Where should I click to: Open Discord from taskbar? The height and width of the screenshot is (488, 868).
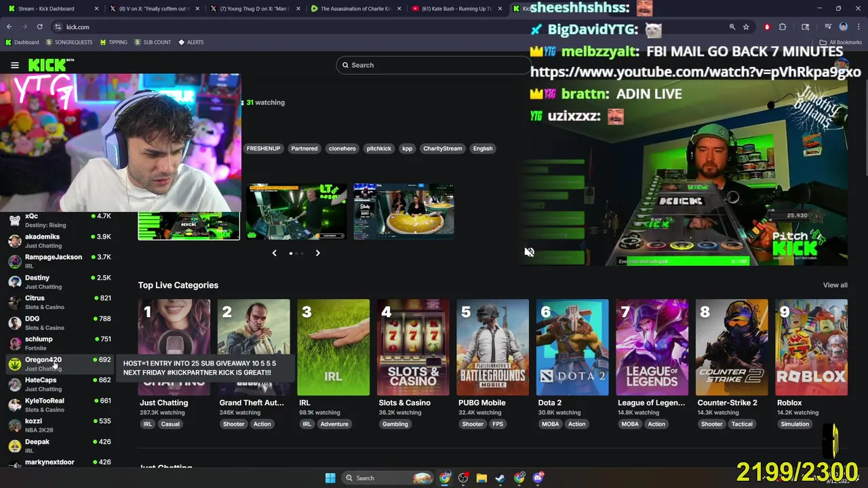click(538, 478)
